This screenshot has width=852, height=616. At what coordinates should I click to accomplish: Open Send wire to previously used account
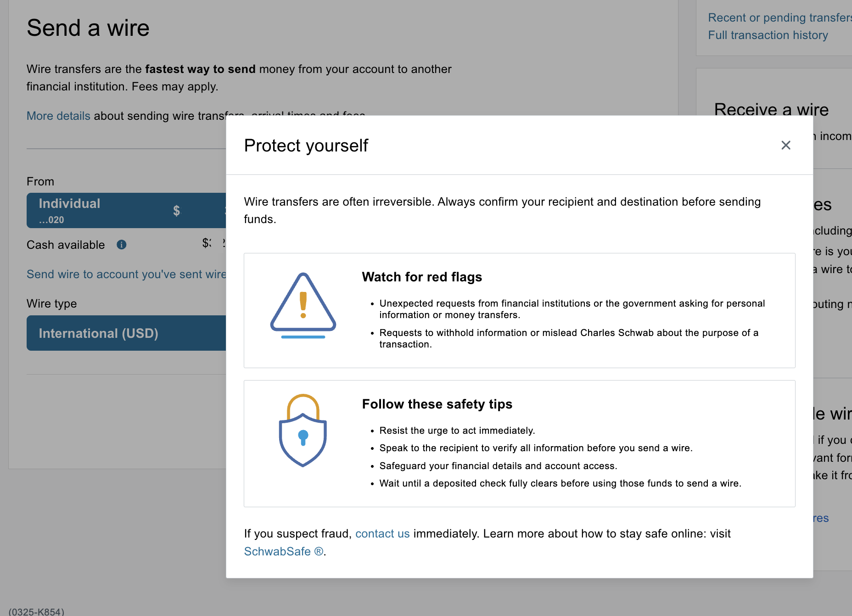pyautogui.click(x=126, y=274)
